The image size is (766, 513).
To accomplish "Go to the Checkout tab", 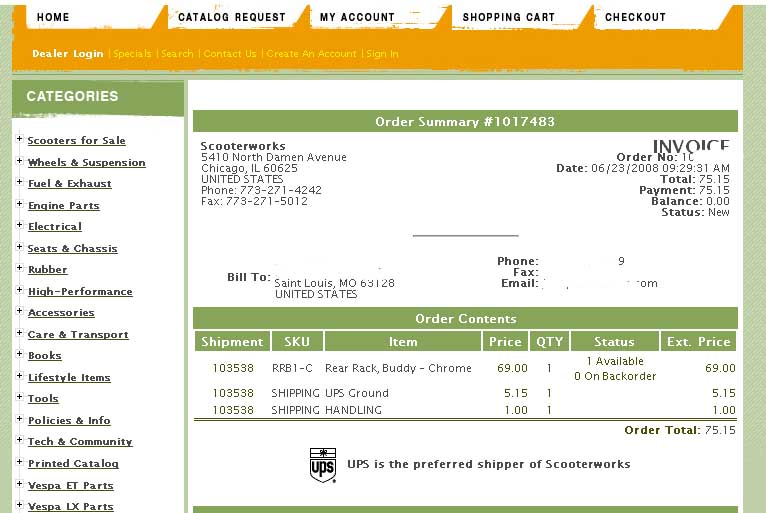I will (635, 17).
